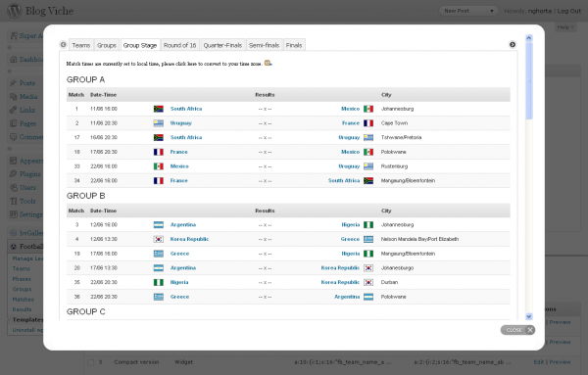Click Greece flag in match 19 row
Image resolution: width=588 pixels, height=375 pixels.
tap(158, 254)
